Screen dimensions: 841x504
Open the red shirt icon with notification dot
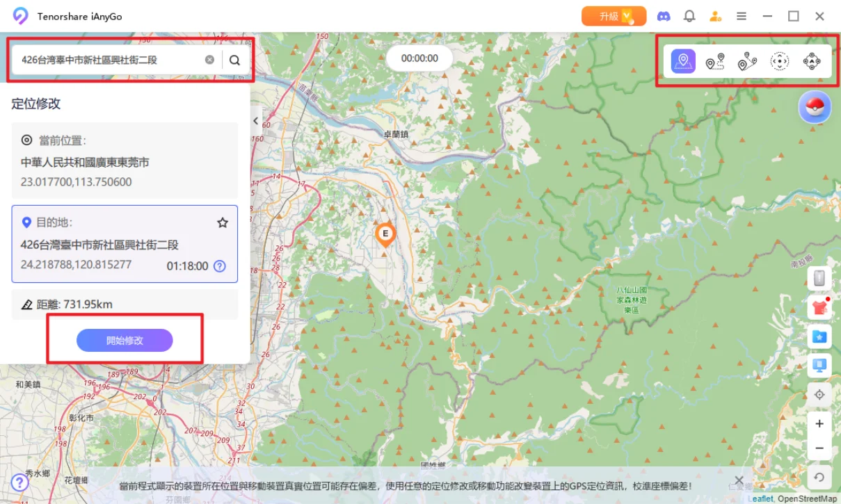tap(819, 307)
